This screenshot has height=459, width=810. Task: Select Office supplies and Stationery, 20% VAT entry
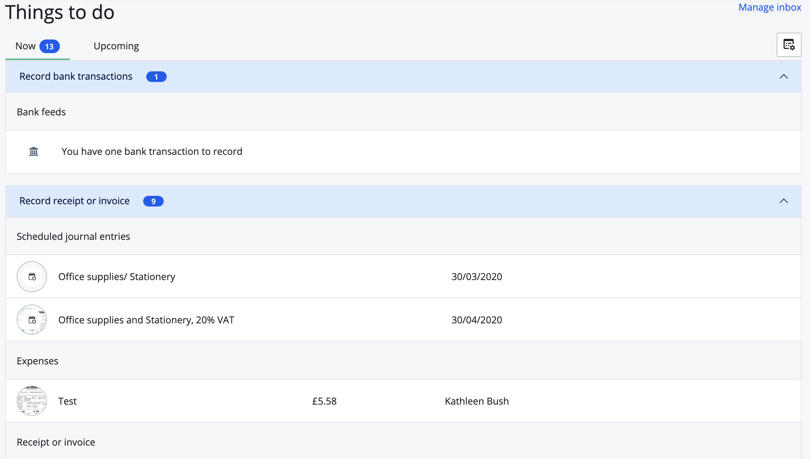tap(146, 320)
